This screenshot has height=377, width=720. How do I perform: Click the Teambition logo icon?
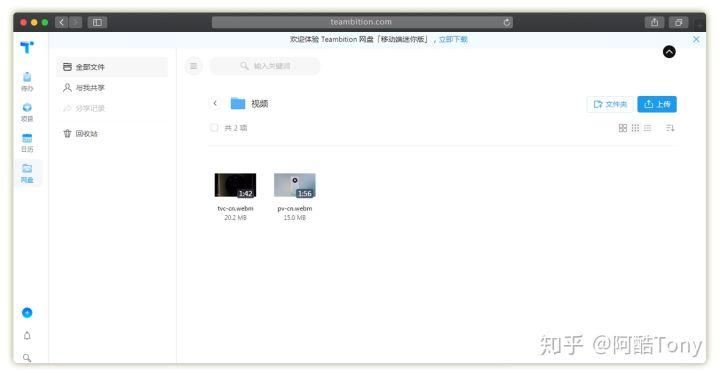coord(27,47)
